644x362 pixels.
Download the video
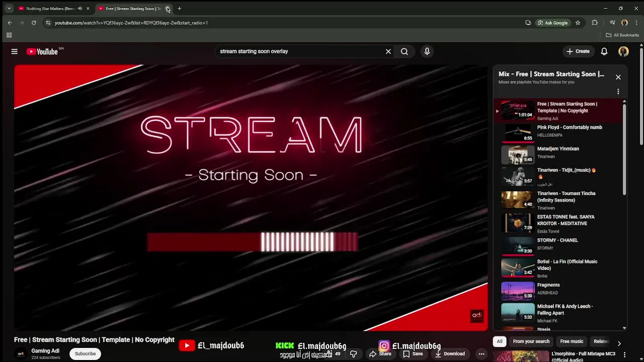450,354
